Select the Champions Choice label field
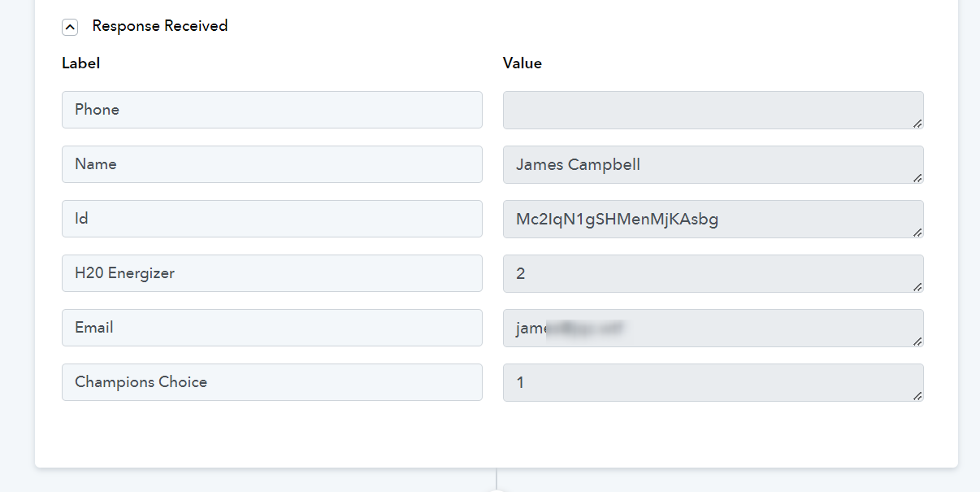This screenshot has width=980, height=492. point(272,382)
